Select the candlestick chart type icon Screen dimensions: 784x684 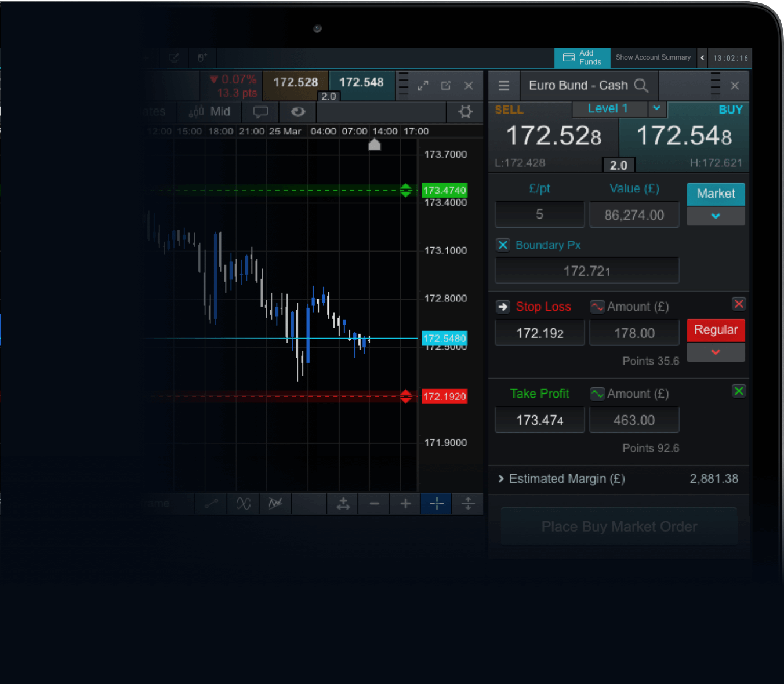click(197, 111)
